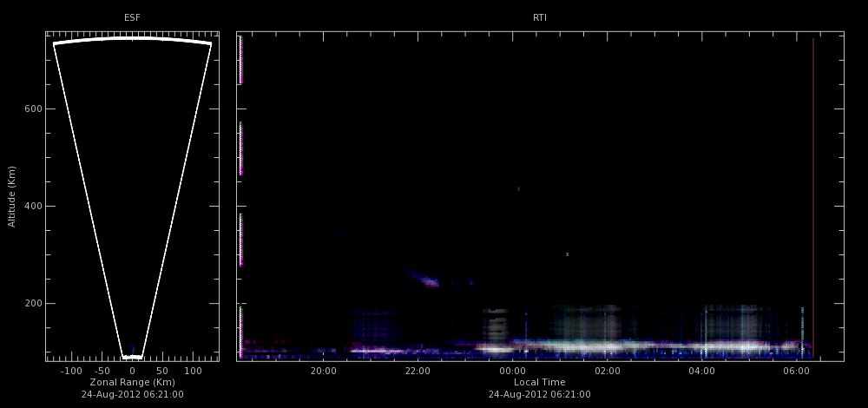Click the 100 zonal range tick label

tap(193, 371)
